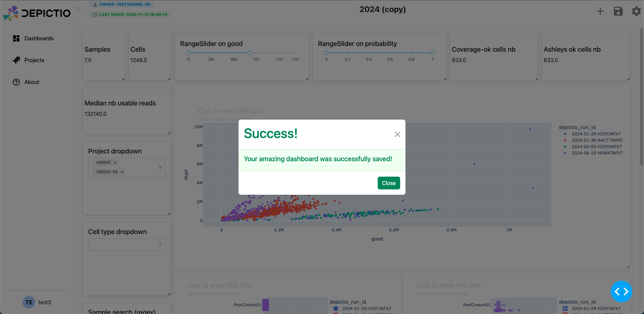Open the settings gear icon
The image size is (644, 314).
636,11
